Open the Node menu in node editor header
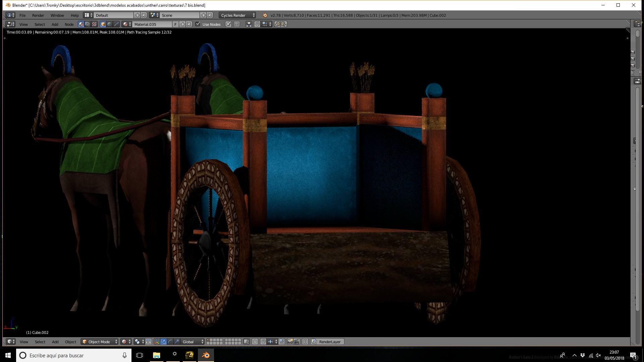The image size is (644, 362). [69, 24]
